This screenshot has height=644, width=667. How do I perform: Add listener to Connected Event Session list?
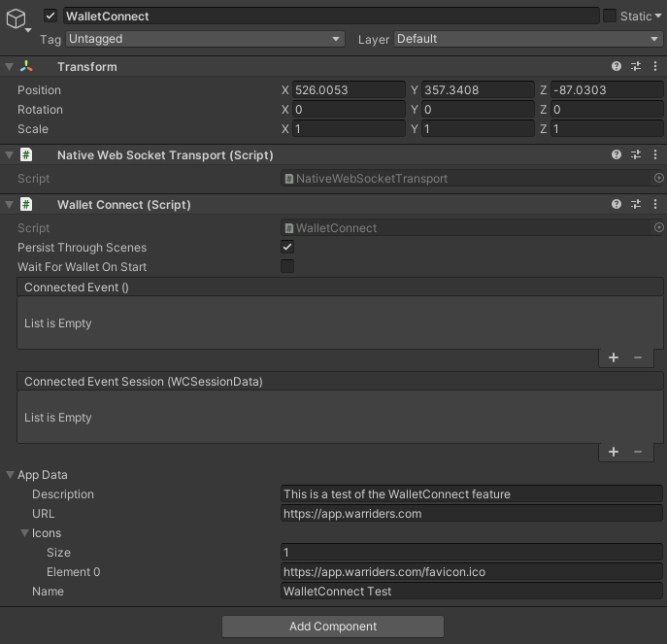(614, 452)
